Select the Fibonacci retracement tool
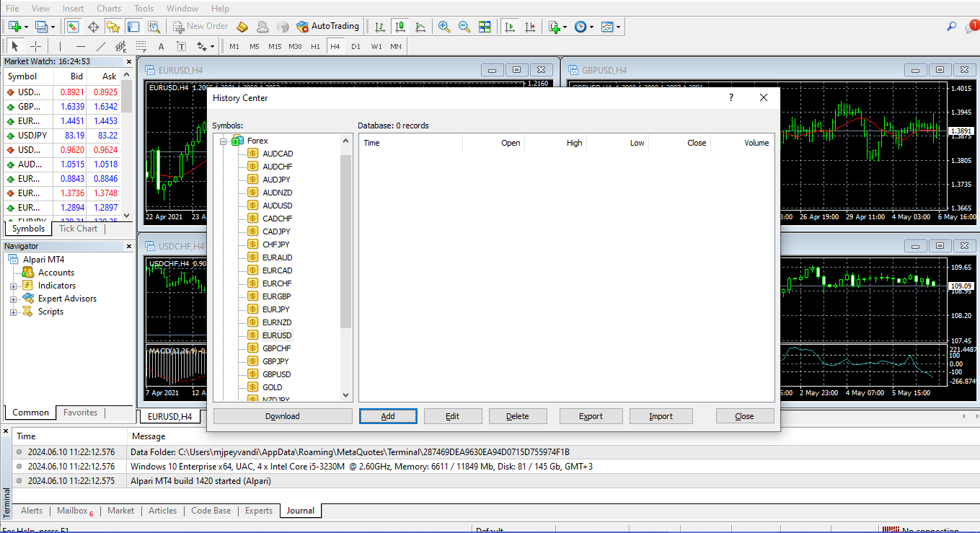 pos(141,46)
